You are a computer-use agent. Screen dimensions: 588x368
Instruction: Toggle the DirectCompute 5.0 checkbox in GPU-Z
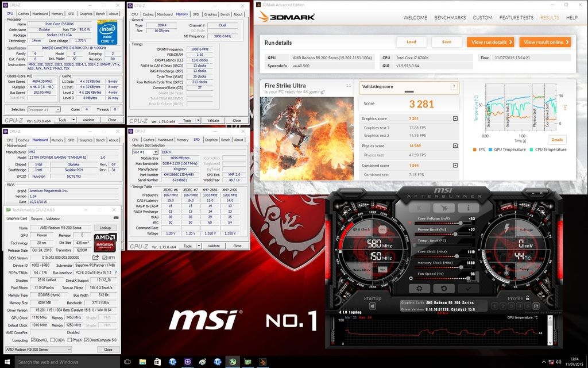point(87,340)
